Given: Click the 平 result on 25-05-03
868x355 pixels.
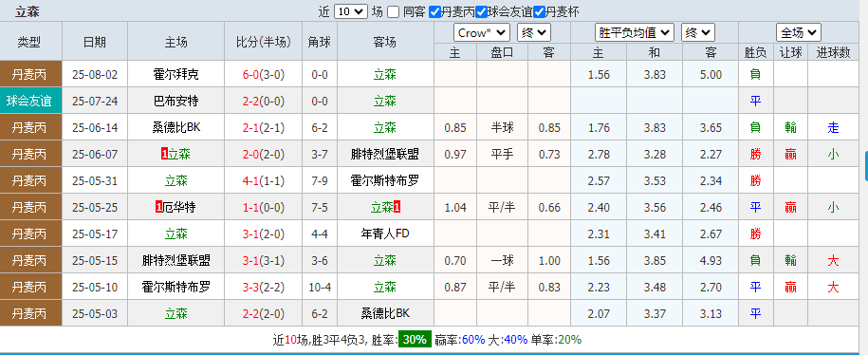Looking at the screenshot, I should tap(756, 313).
